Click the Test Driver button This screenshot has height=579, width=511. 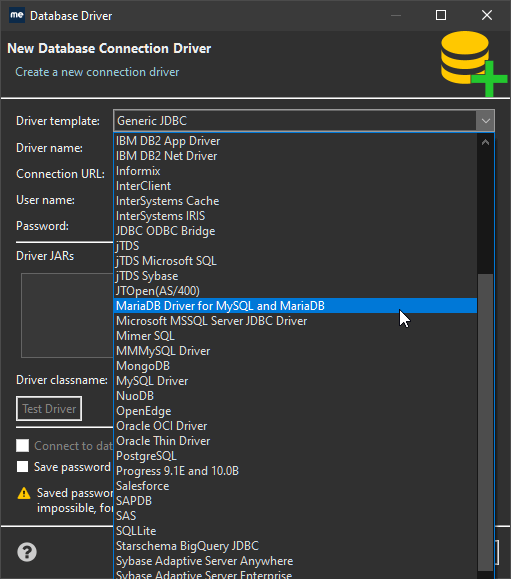[49, 409]
